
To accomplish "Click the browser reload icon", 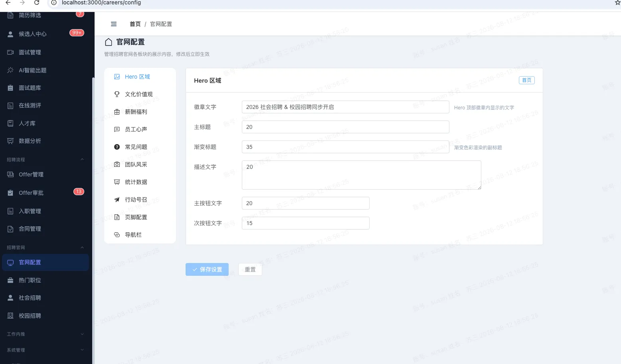I will (x=37, y=3).
